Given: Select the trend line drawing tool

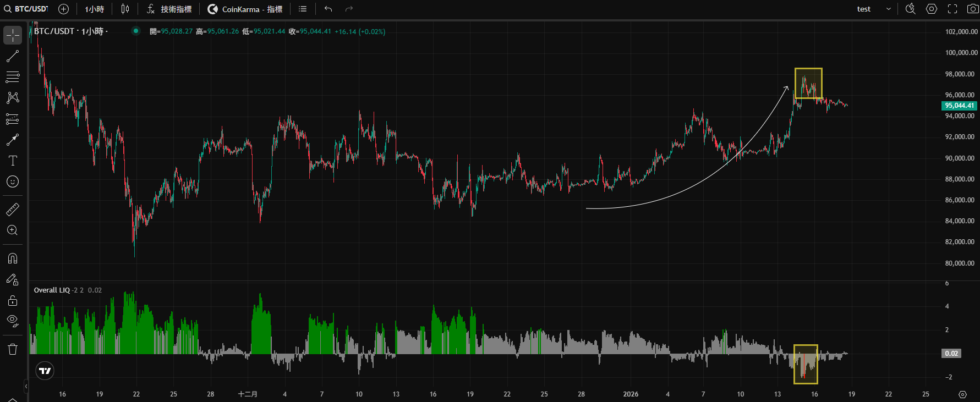Looking at the screenshot, I should tap(13, 56).
